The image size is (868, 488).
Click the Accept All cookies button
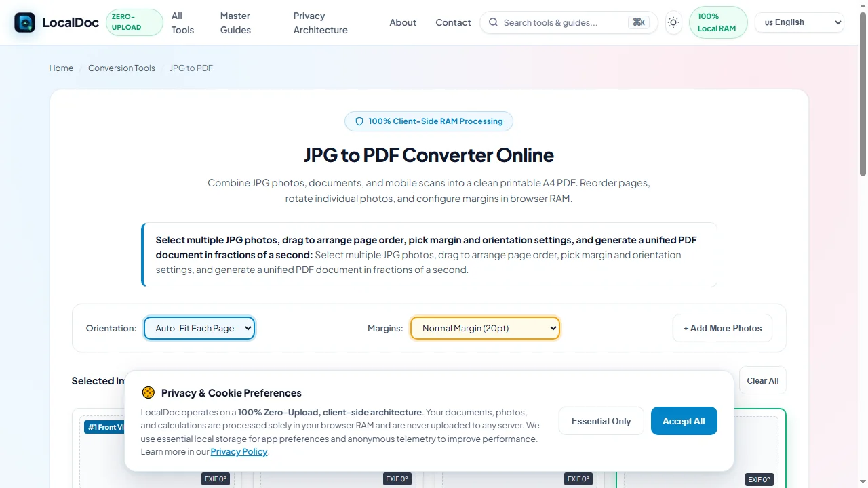pyautogui.click(x=684, y=421)
